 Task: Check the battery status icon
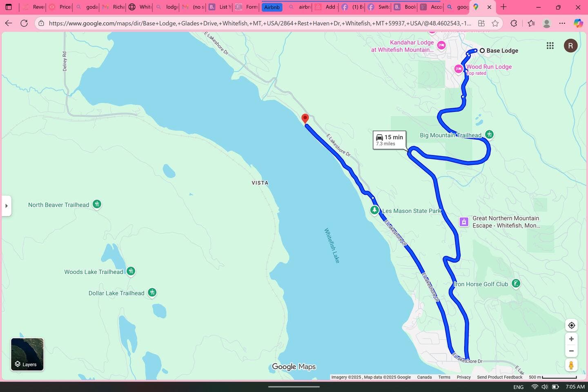[x=555, y=387]
